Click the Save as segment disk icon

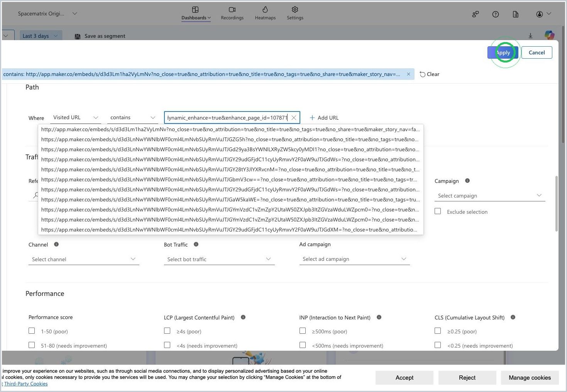(x=78, y=36)
